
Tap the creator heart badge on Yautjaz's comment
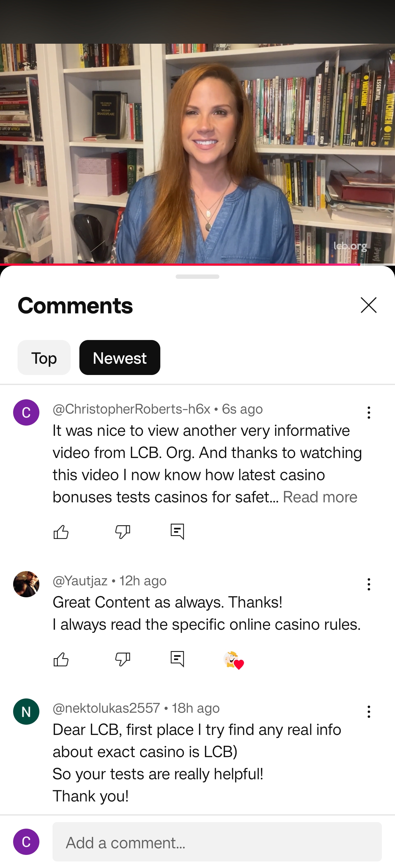[x=233, y=660]
